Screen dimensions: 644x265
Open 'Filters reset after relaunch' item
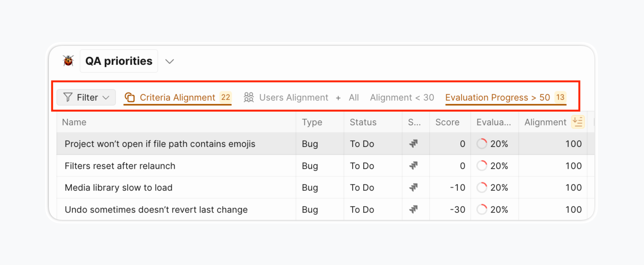pyautogui.click(x=120, y=166)
